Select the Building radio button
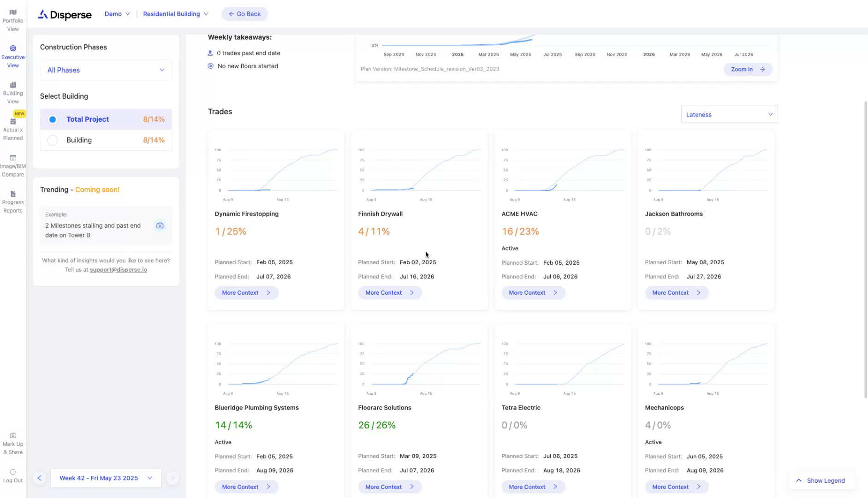Screen dimensions: 868x498 click(x=53, y=140)
